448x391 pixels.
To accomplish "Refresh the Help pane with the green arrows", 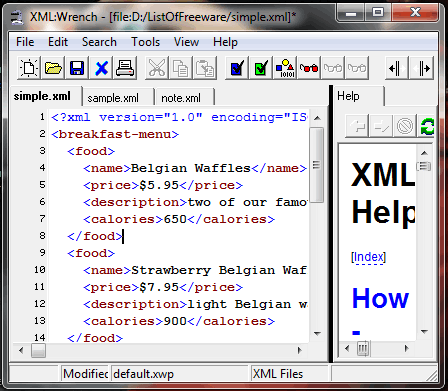I will [427, 126].
